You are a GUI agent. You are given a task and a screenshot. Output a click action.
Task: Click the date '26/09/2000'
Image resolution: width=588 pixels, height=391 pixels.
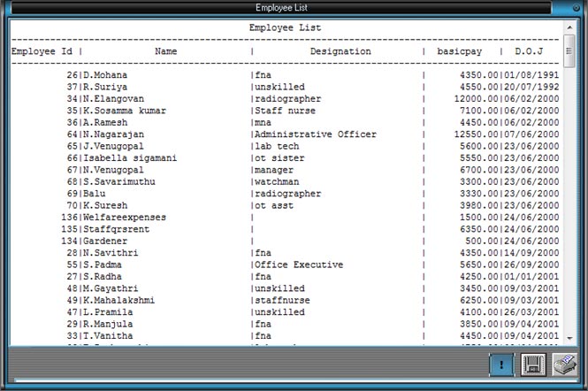pos(531,264)
